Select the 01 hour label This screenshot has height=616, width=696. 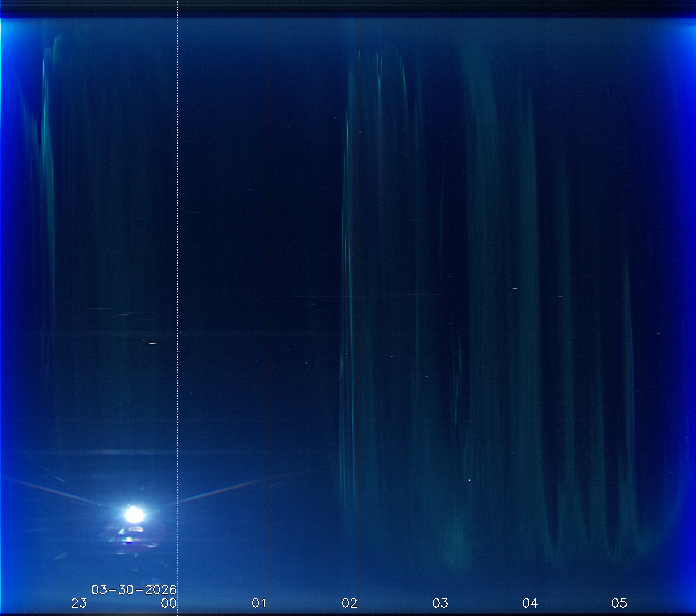pos(259,603)
